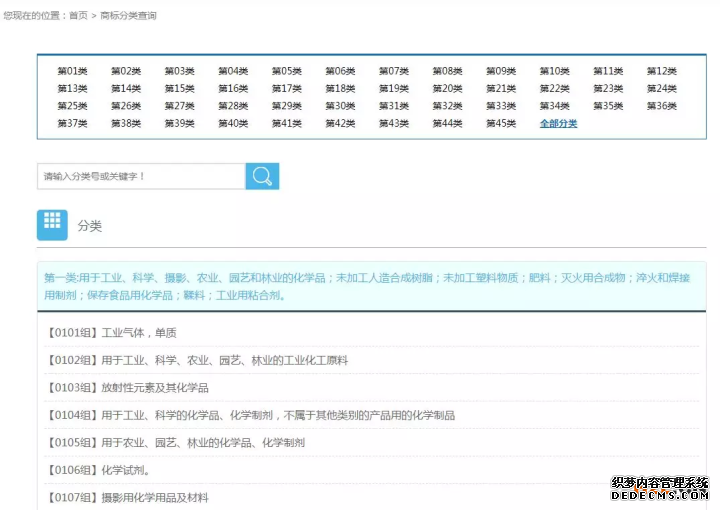
Task: Open group 0101 工业气体，单质
Action: (x=111, y=333)
